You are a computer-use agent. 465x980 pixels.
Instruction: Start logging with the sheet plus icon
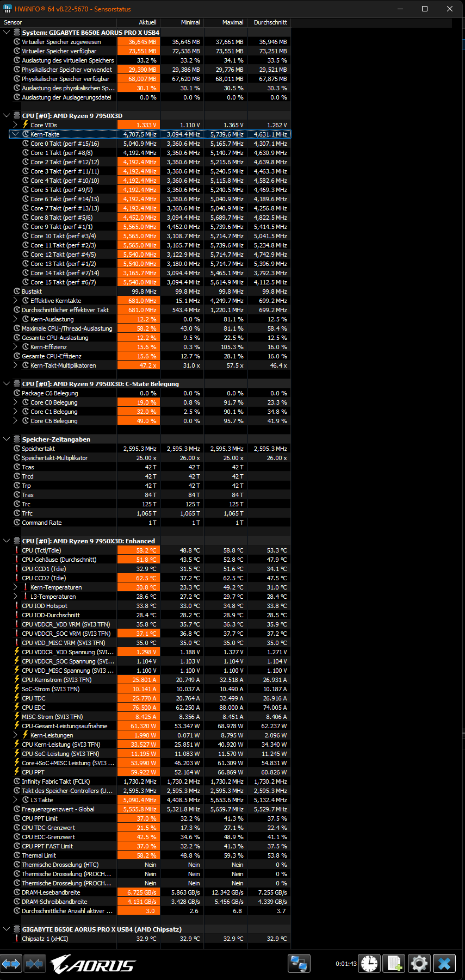[394, 964]
